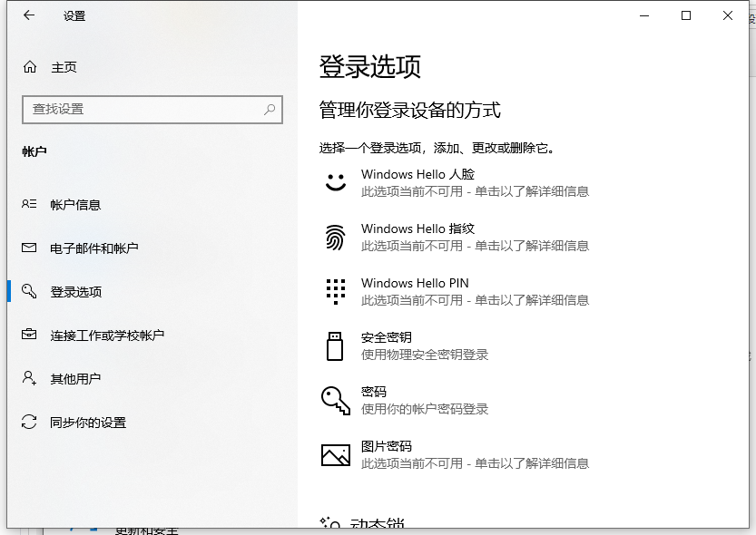This screenshot has height=535, width=756.
Task: Click the 安全密钥 USB key icon
Action: (335, 345)
